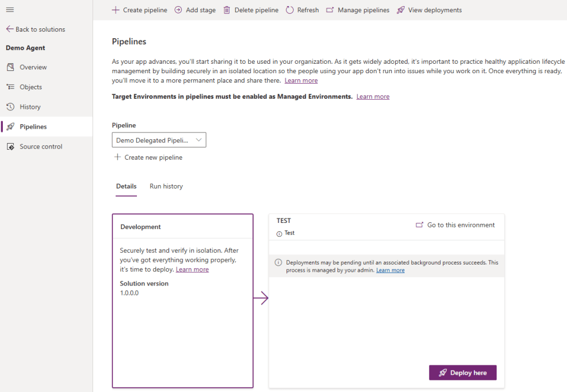The height and width of the screenshot is (392, 567).
Task: Click the hamburger menu icon
Action: pos(9,10)
